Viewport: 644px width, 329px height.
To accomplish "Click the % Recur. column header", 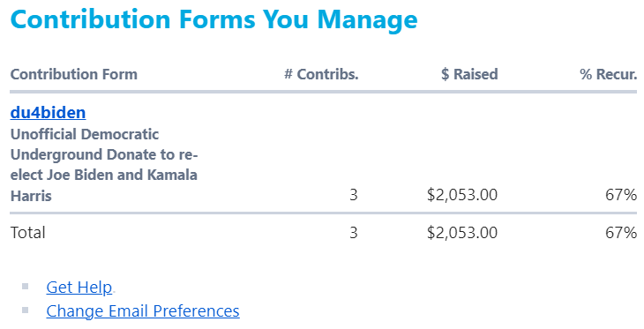I will click(x=608, y=74).
